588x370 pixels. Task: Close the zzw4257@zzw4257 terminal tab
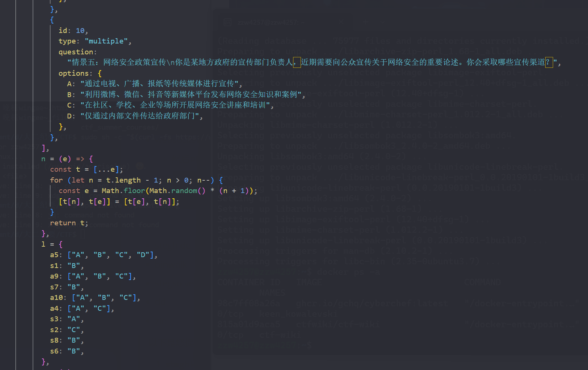tap(341, 22)
